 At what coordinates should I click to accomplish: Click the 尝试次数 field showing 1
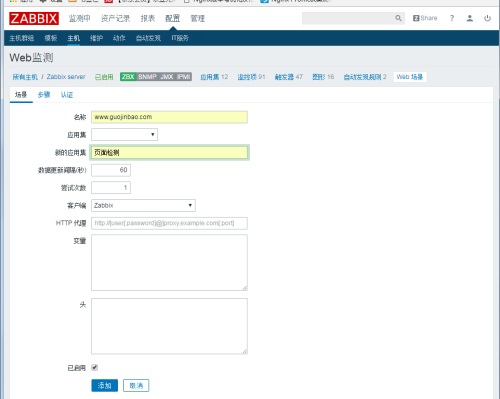click(111, 188)
